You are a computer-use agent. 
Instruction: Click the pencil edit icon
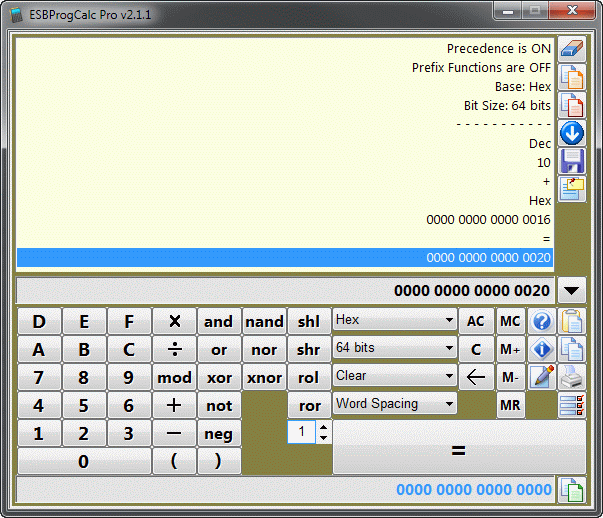point(541,377)
